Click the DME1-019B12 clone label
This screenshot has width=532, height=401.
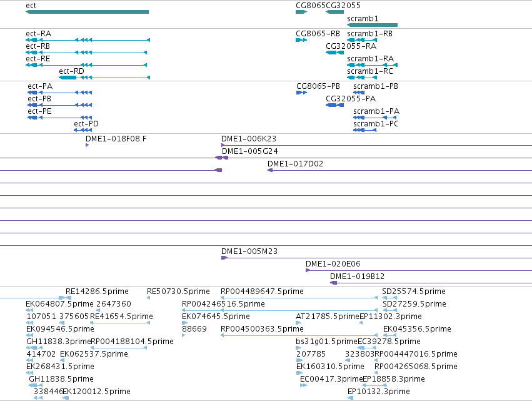[x=357, y=277]
